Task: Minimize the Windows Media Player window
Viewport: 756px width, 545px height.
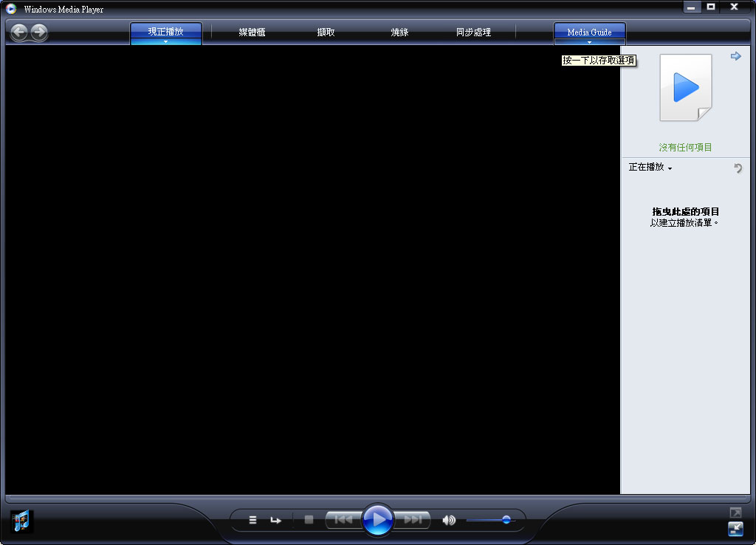Action: click(691, 7)
